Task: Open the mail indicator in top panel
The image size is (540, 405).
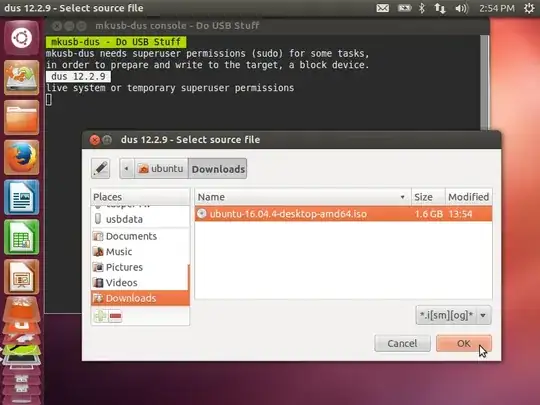Action: [383, 8]
